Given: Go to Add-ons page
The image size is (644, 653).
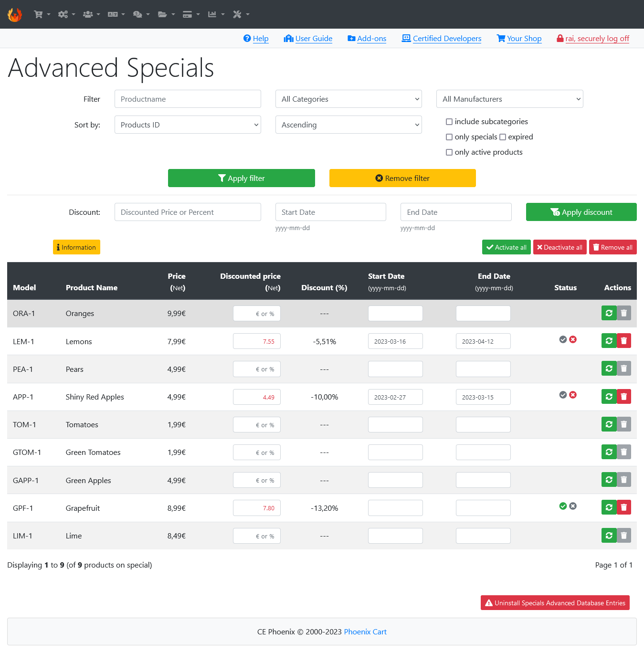Looking at the screenshot, I should coord(367,39).
